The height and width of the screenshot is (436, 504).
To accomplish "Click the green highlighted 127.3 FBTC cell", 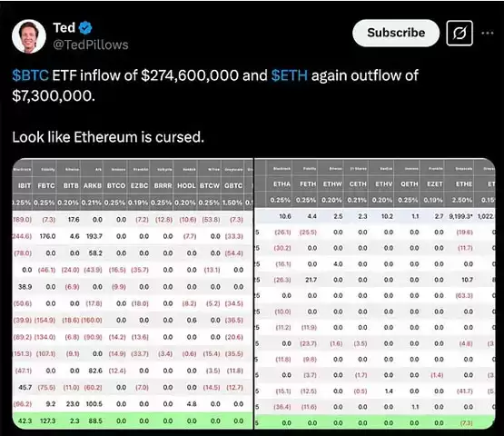I will [47, 421].
